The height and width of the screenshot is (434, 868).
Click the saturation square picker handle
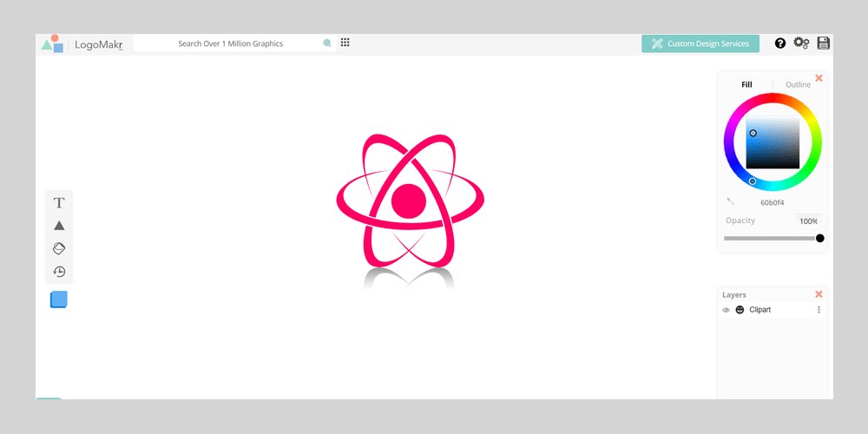[753, 134]
